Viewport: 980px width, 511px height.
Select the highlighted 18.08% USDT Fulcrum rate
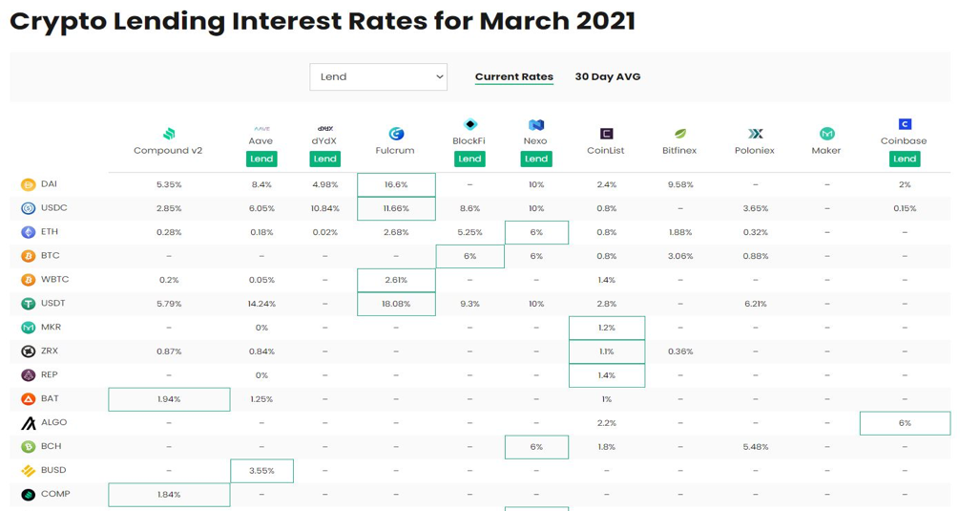[396, 304]
